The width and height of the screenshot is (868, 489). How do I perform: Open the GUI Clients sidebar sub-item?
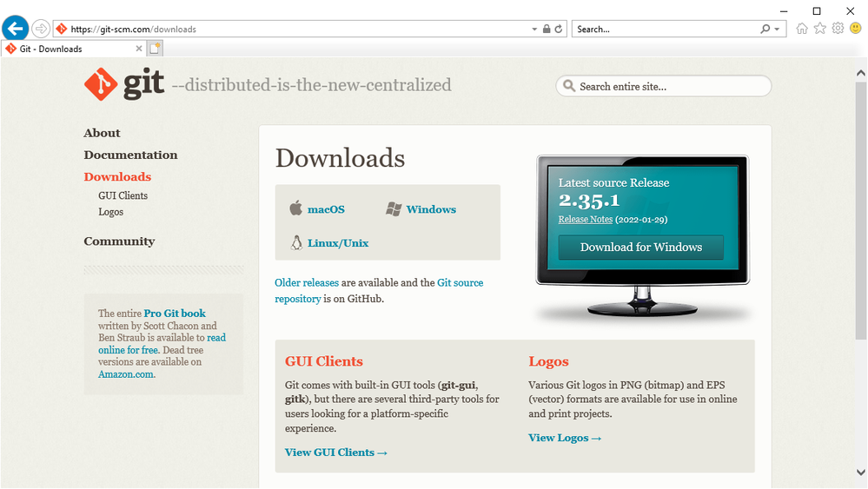coord(123,195)
